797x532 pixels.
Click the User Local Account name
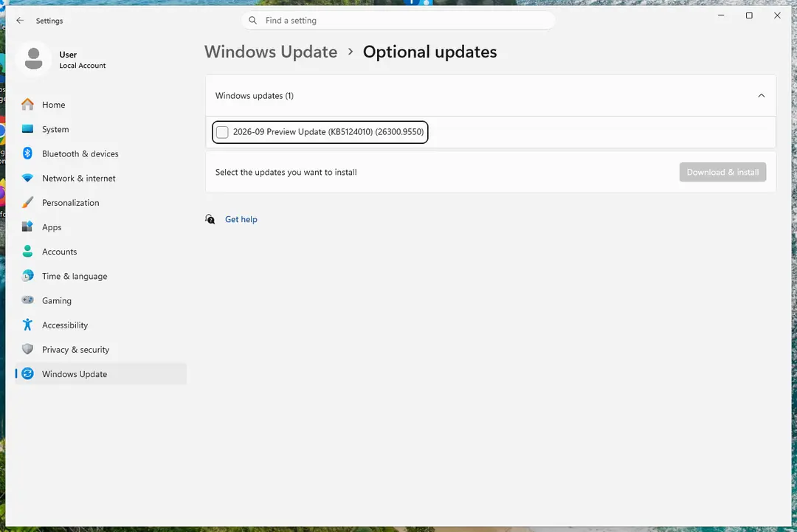coord(83,60)
